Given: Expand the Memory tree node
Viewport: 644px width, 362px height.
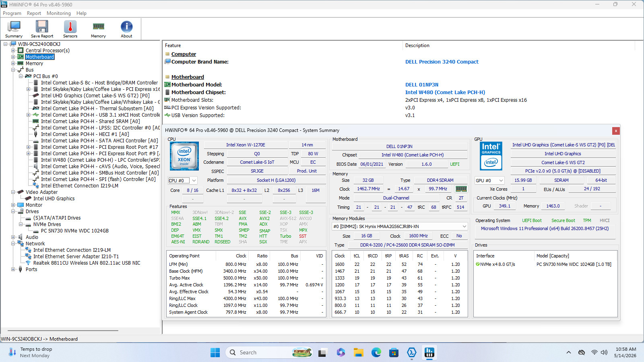Looking at the screenshot, I should point(13,64).
